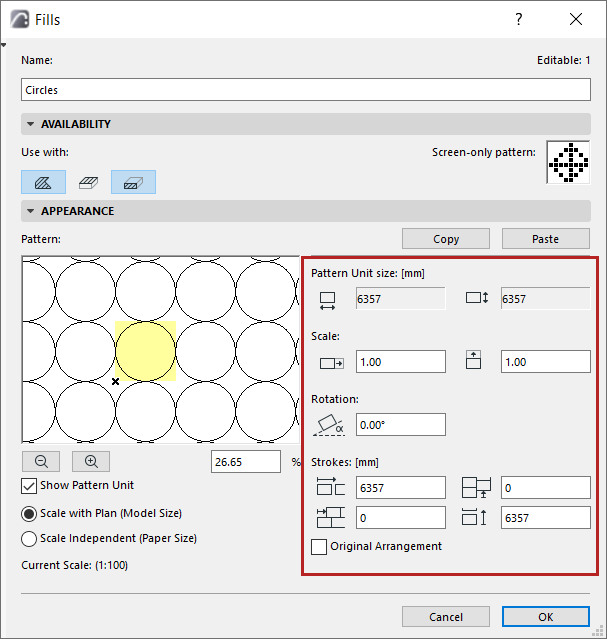
Task: Collapse the APPEARANCE section
Action: pos(30,211)
